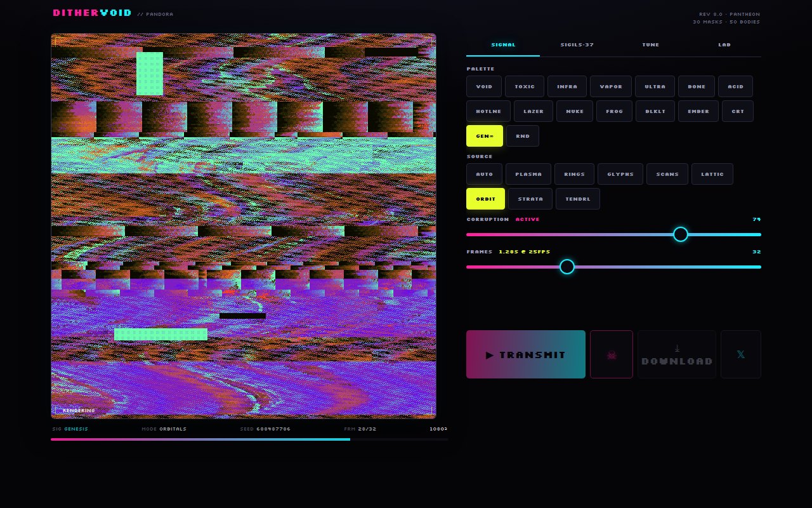The width and height of the screenshot is (812, 508).
Task: Click the Download button
Action: tap(677, 354)
